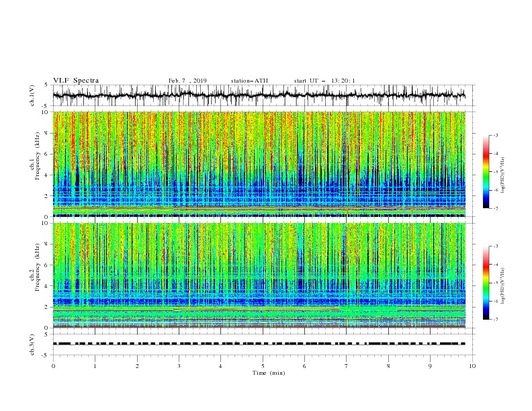The height and width of the screenshot is (411, 532).
Task: Click ch.1 frequency tick label "4"
Action: [47, 175]
